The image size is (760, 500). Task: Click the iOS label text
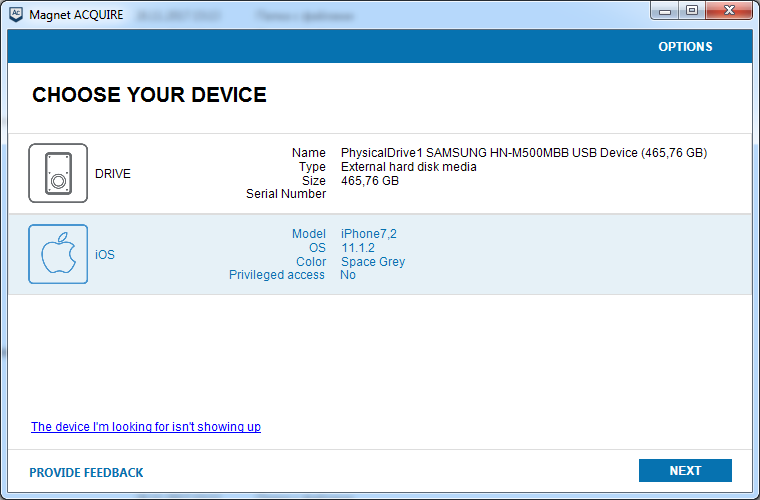coord(105,255)
